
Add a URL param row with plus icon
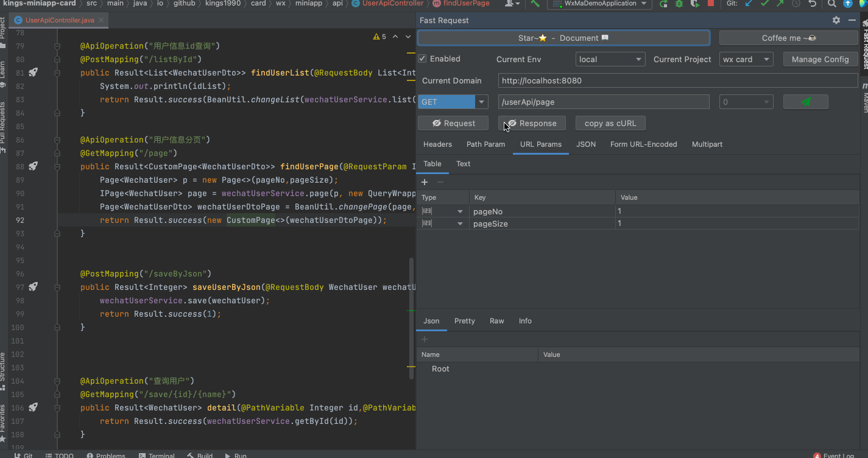(x=425, y=182)
